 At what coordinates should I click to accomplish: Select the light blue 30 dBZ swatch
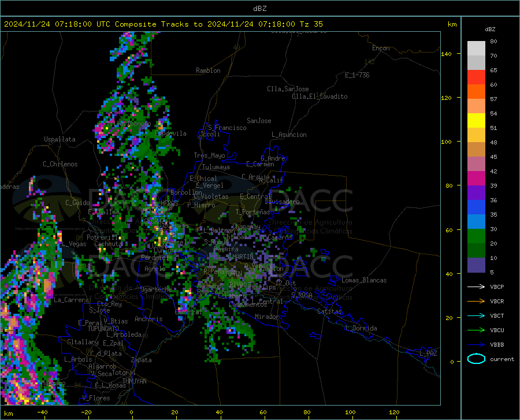tap(476, 222)
